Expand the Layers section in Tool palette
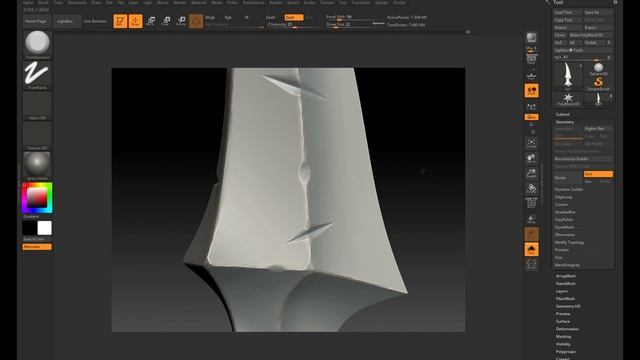This screenshot has width=640, height=360. click(562, 291)
